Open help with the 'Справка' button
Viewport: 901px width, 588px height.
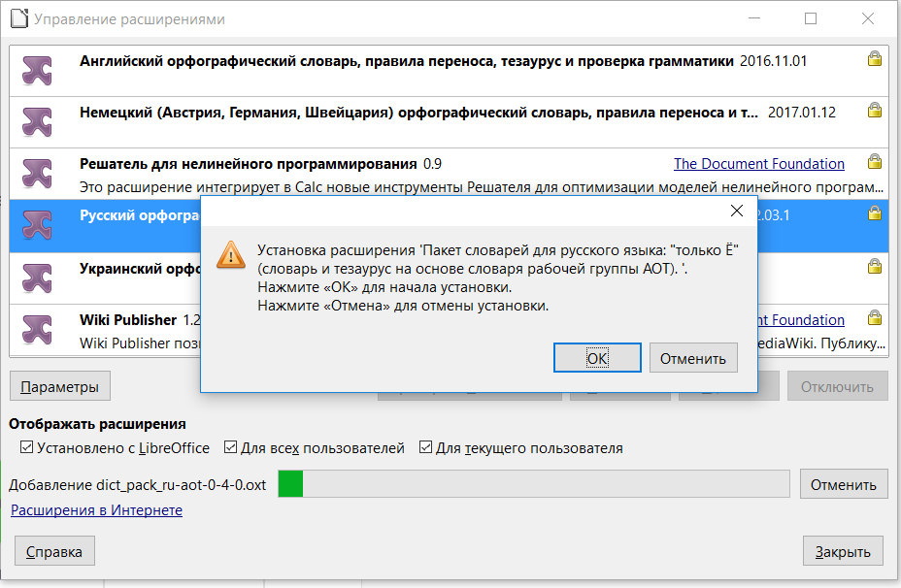pyautogui.click(x=54, y=551)
